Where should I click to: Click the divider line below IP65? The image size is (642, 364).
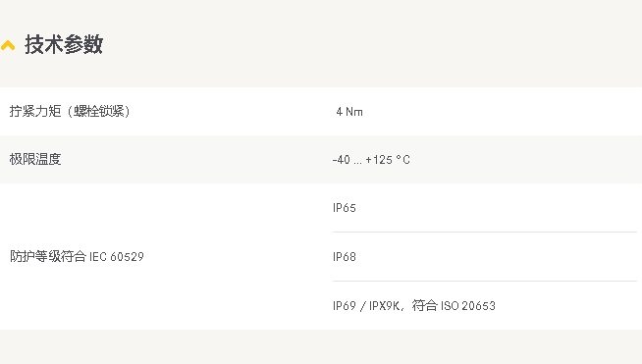click(x=485, y=233)
